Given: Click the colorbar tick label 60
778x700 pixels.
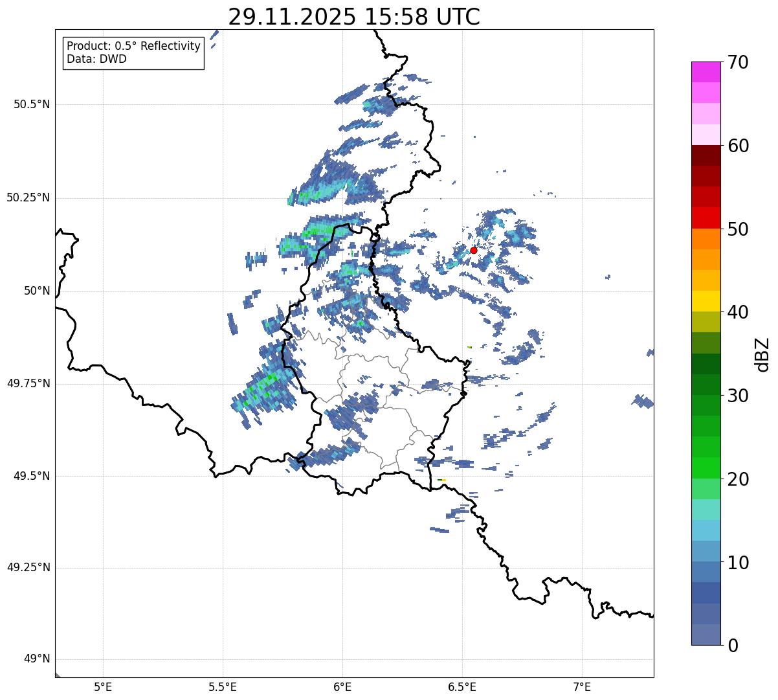Looking at the screenshot, I should click(x=737, y=146).
